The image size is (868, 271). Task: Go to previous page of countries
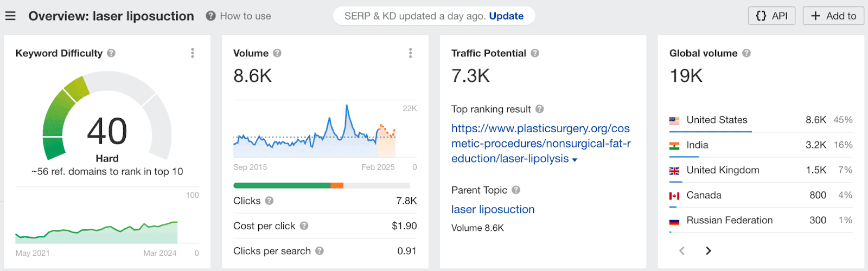pos(682,250)
